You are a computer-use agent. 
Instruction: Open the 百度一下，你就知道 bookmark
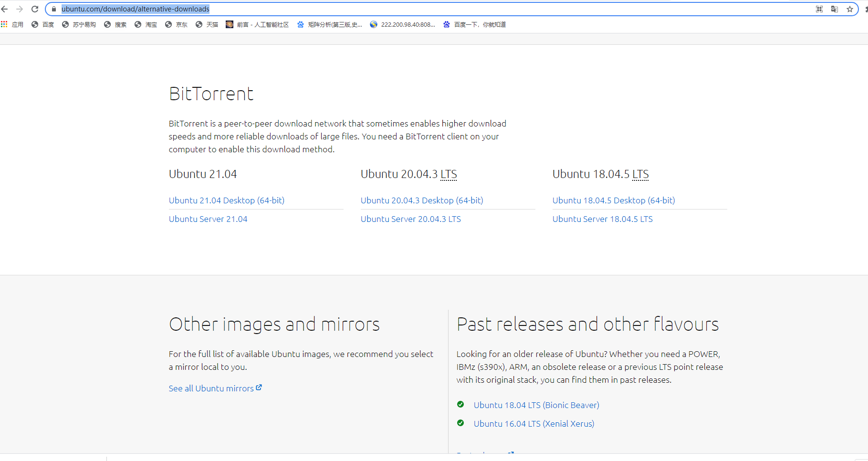pos(474,24)
